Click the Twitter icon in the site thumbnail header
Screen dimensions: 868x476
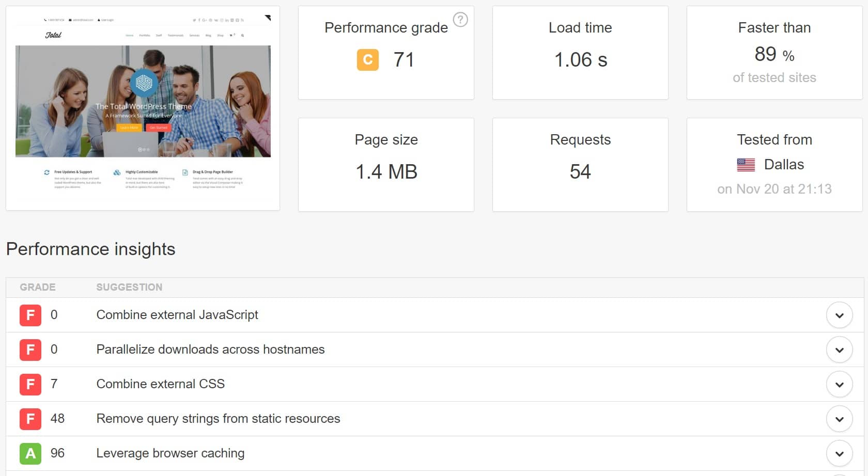point(194,20)
